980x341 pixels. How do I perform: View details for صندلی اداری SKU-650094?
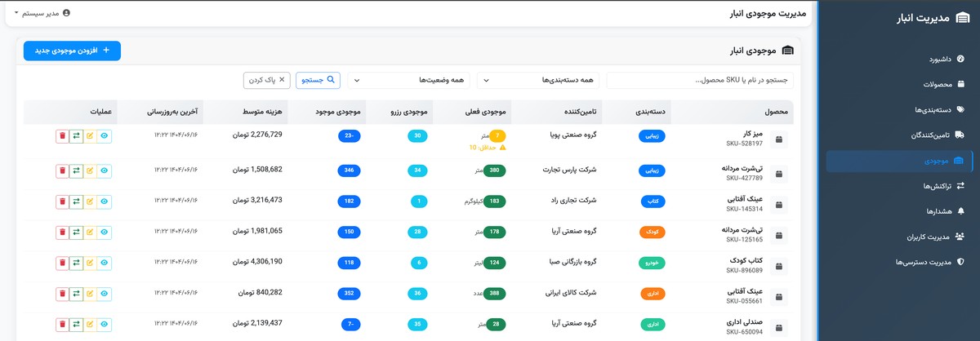click(105, 324)
